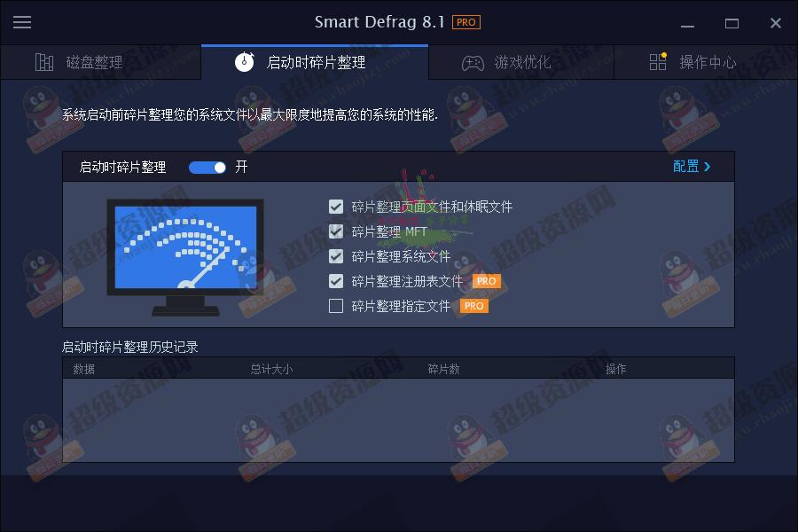
Task: Click PRO badge beside specified files option
Action: pos(473,306)
